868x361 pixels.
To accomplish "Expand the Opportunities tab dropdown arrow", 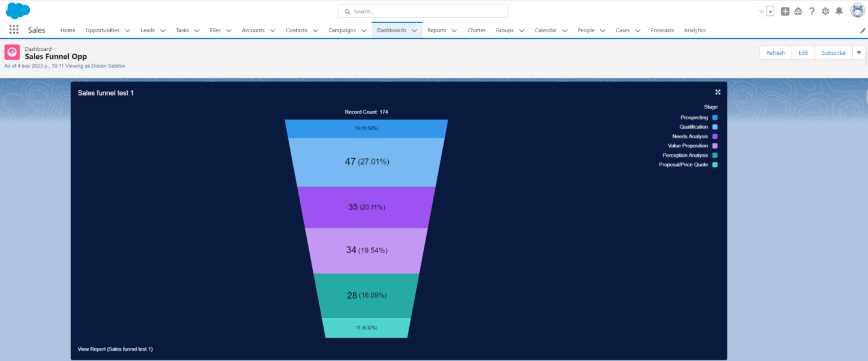I will coord(127,30).
